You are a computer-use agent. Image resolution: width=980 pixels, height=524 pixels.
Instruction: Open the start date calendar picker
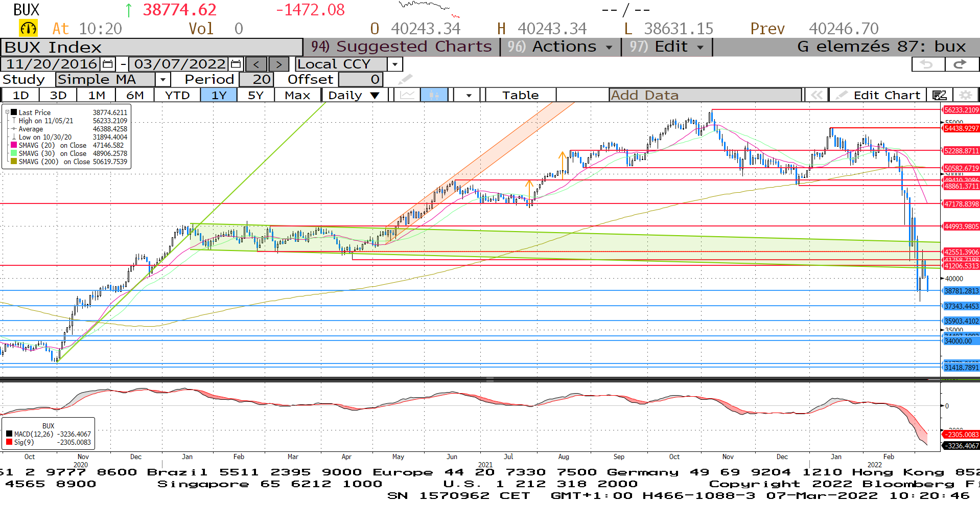[107, 64]
